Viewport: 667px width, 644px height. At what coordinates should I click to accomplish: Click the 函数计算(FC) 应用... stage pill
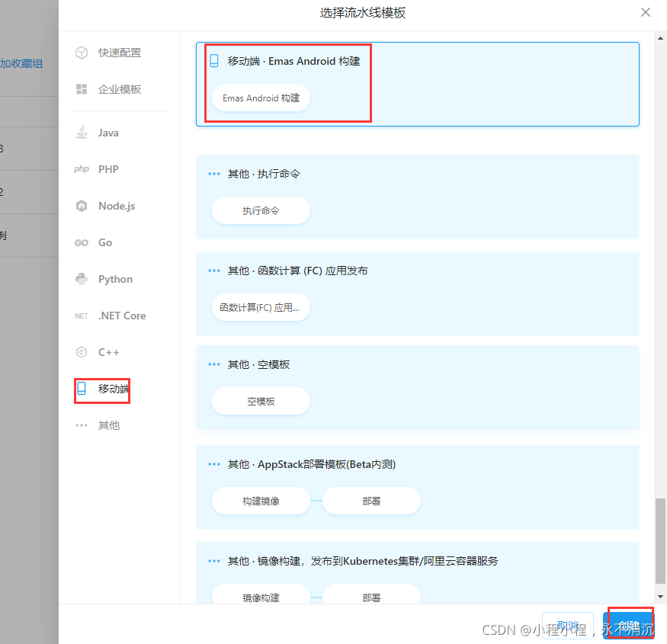click(x=261, y=307)
